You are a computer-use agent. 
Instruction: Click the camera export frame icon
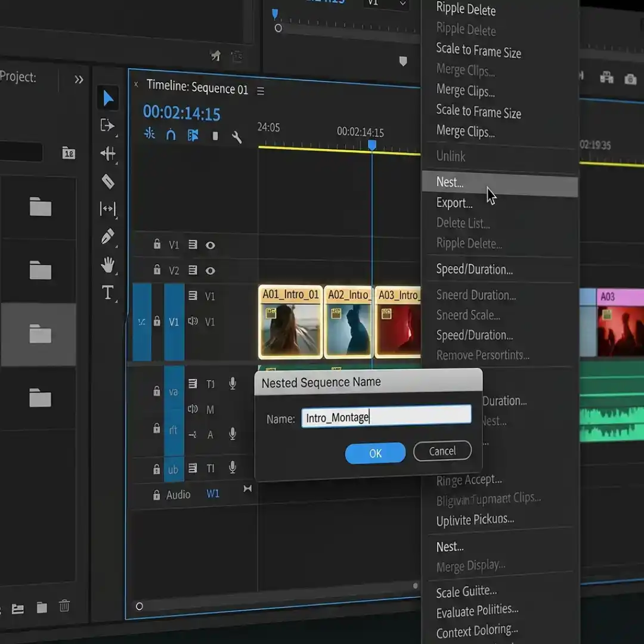point(630,79)
